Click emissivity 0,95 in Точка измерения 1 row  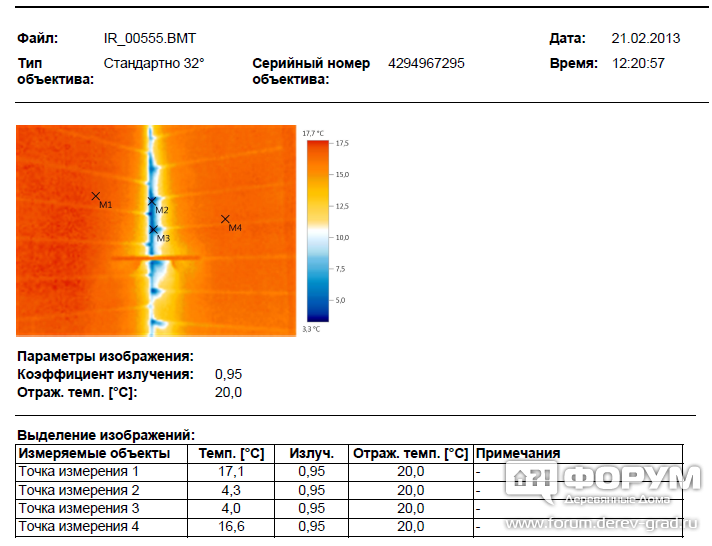coord(312,472)
